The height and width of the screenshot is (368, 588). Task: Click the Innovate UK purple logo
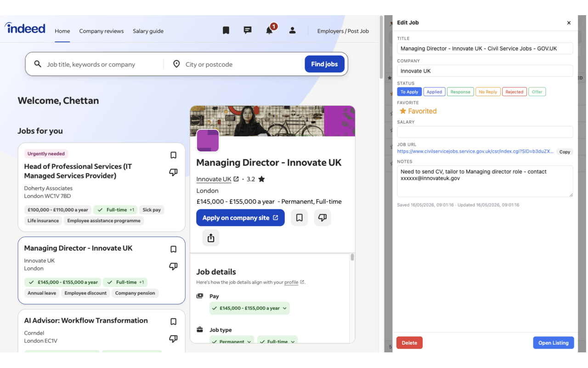tap(208, 141)
